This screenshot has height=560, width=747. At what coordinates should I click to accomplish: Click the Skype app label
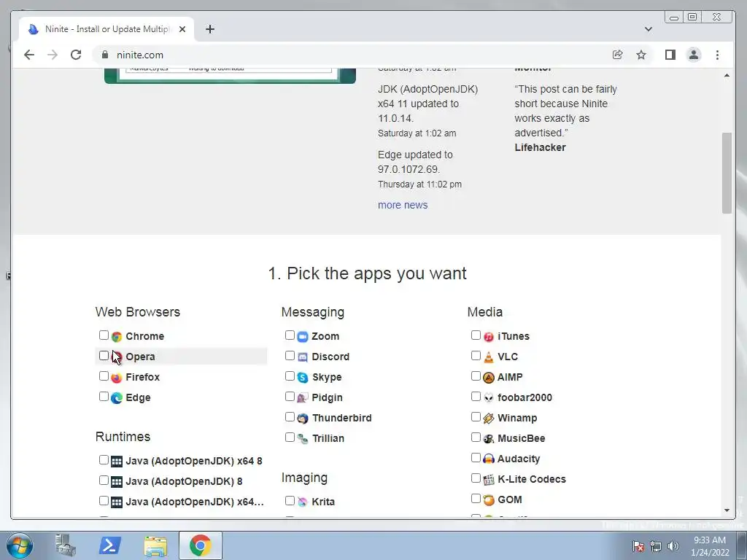click(327, 378)
